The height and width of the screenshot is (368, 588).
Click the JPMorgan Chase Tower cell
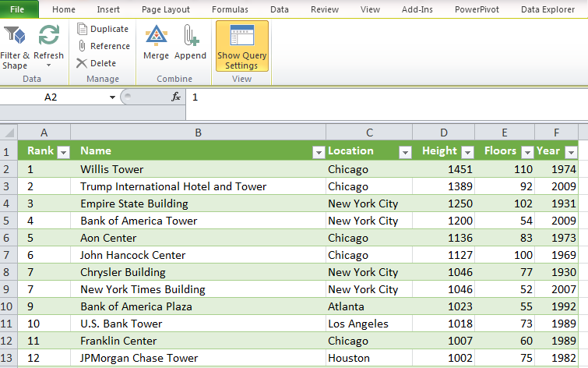198,358
